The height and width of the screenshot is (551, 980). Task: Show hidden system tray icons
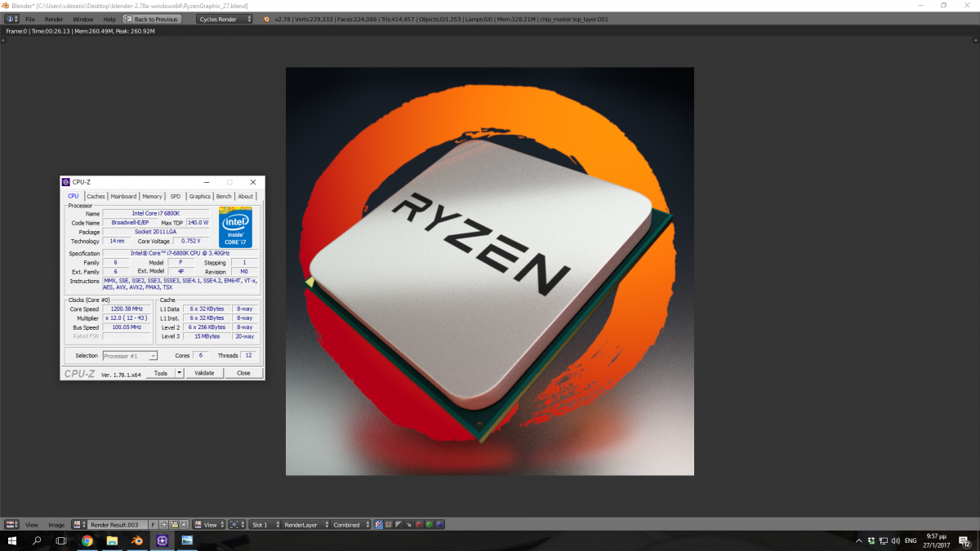(859, 541)
